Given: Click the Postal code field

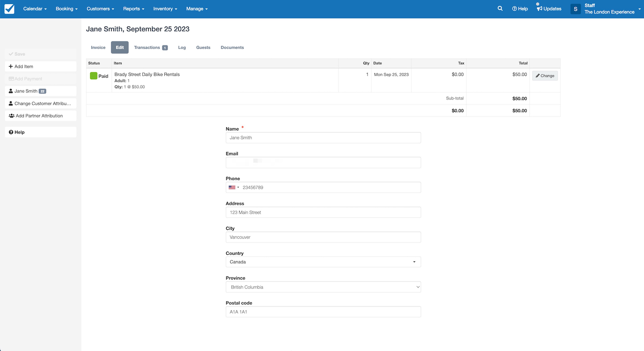Looking at the screenshot, I should [x=323, y=311].
